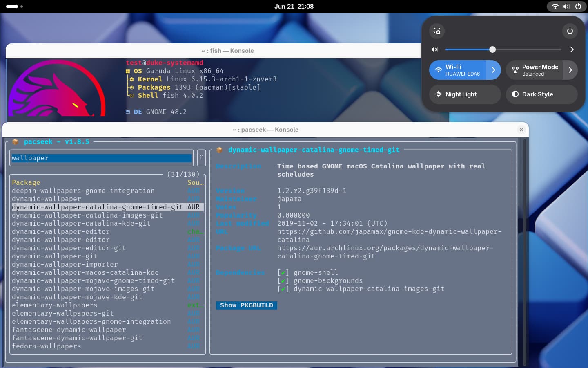Mute the volume speaker icon in quick settings

[x=435, y=49]
